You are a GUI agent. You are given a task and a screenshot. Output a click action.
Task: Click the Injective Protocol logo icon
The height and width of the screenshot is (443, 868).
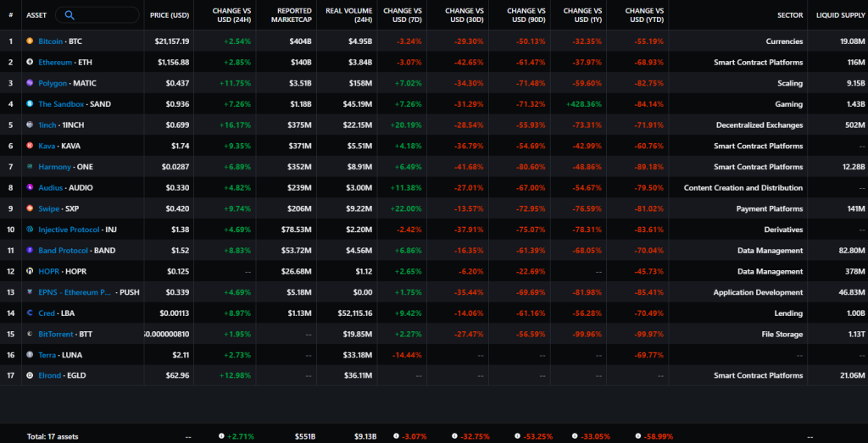(30, 230)
